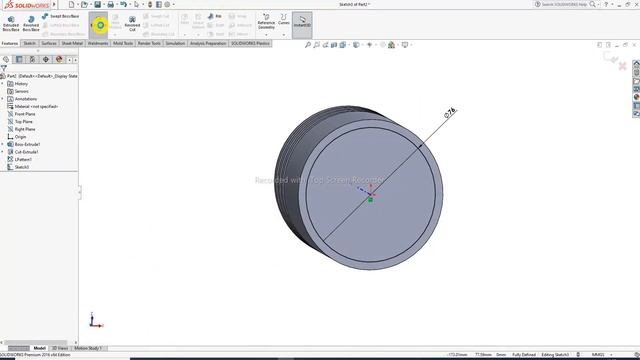
Task: Click the feature tree filter icon
Action: click(x=4, y=68)
